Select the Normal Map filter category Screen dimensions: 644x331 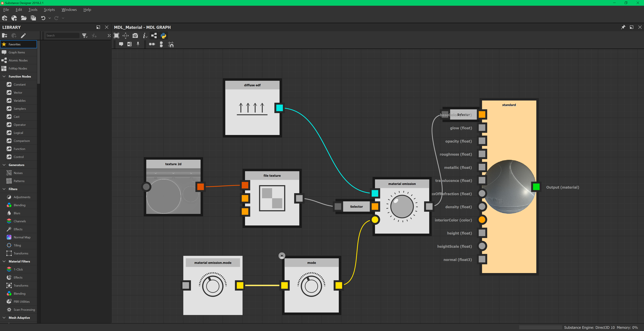(22, 237)
